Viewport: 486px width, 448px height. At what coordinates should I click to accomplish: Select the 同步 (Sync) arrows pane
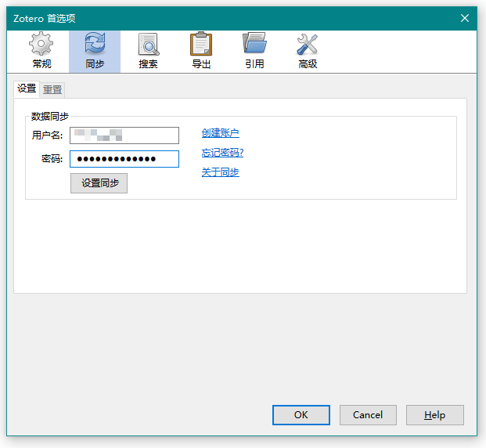pos(95,52)
